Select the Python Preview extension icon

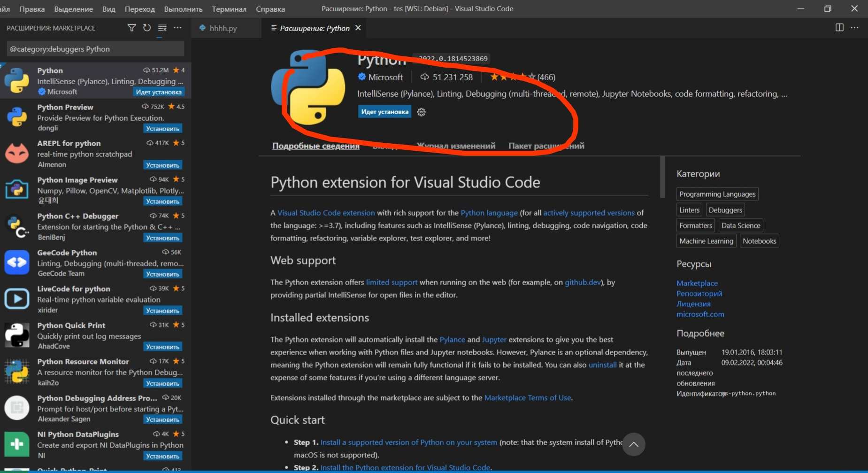pyautogui.click(x=17, y=117)
